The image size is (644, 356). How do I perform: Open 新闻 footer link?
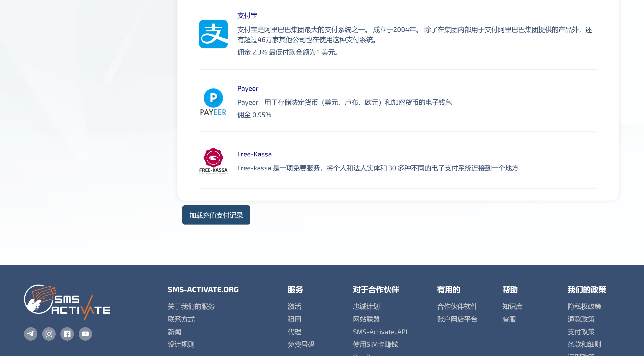[x=174, y=332]
